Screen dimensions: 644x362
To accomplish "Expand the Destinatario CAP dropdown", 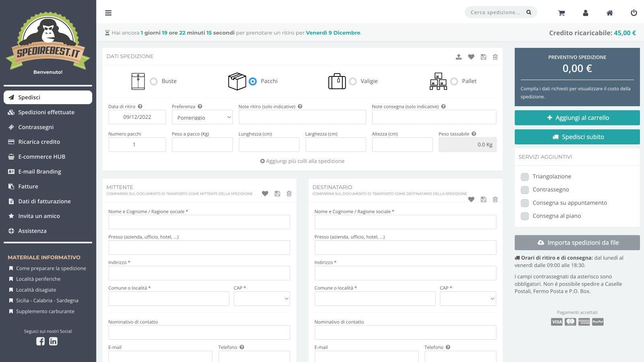I will (468, 299).
